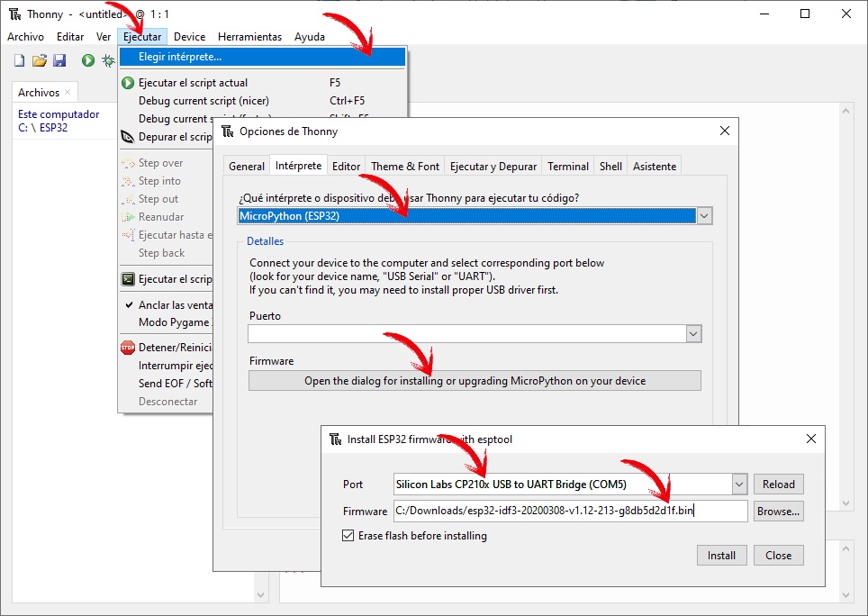
Task: Click the shell scrollbar down arrow at bottom right
Action: point(845,595)
